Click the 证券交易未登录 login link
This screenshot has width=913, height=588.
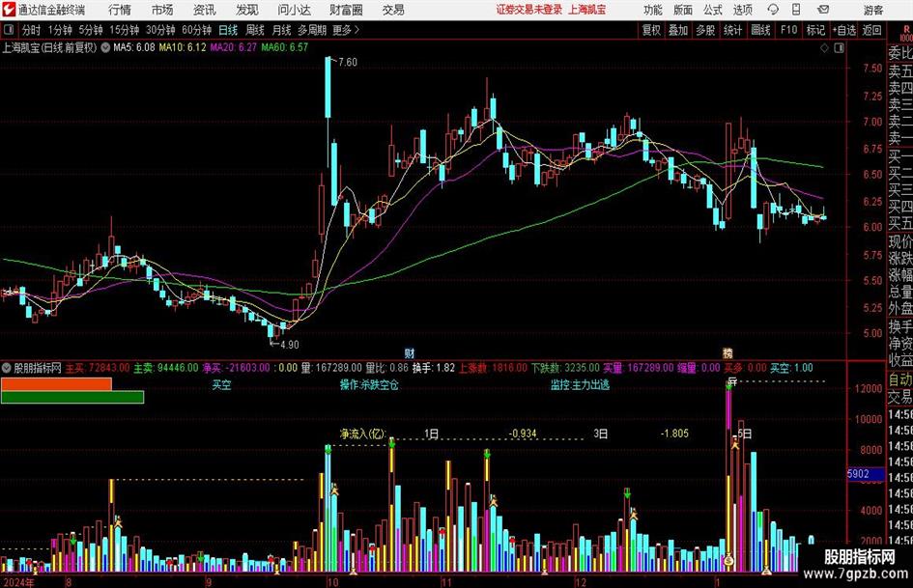click(x=529, y=10)
